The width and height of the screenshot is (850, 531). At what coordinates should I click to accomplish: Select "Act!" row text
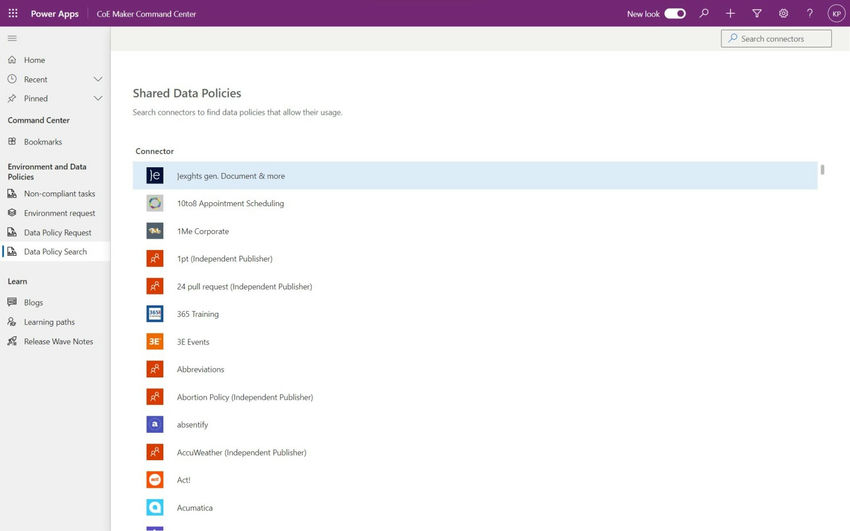click(184, 480)
